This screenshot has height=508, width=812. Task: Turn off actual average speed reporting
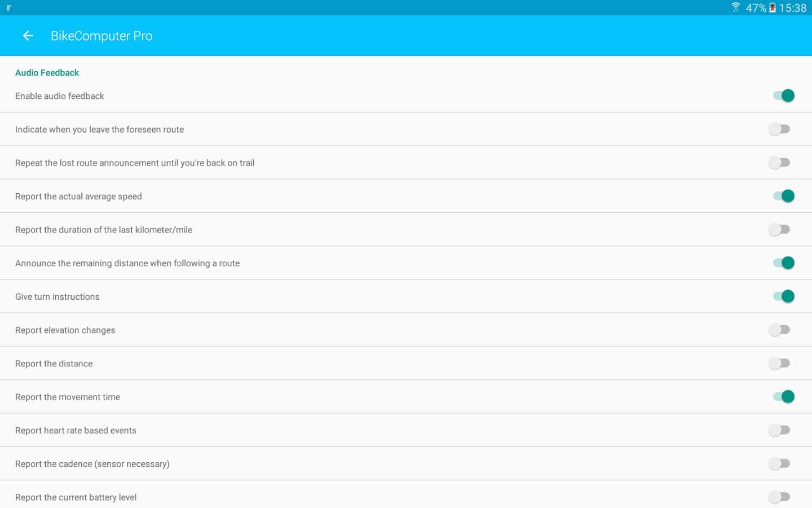point(783,196)
